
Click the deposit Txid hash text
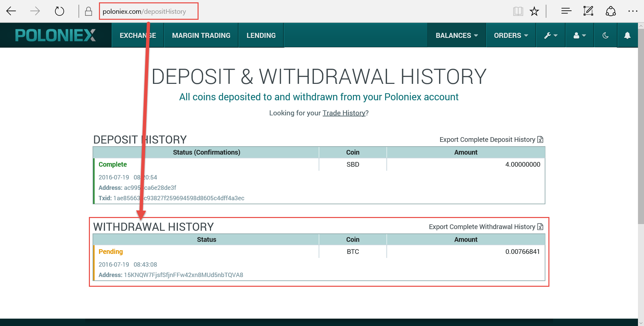(x=179, y=198)
